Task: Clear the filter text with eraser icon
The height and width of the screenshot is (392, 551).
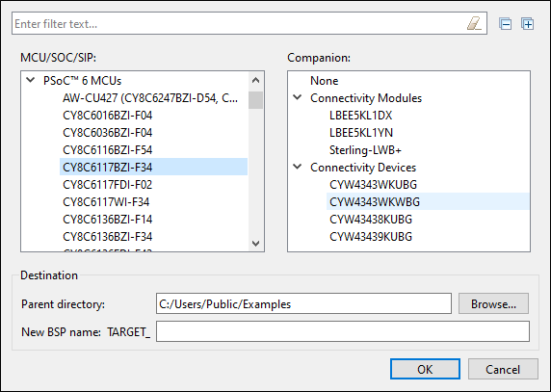Action: pos(474,23)
